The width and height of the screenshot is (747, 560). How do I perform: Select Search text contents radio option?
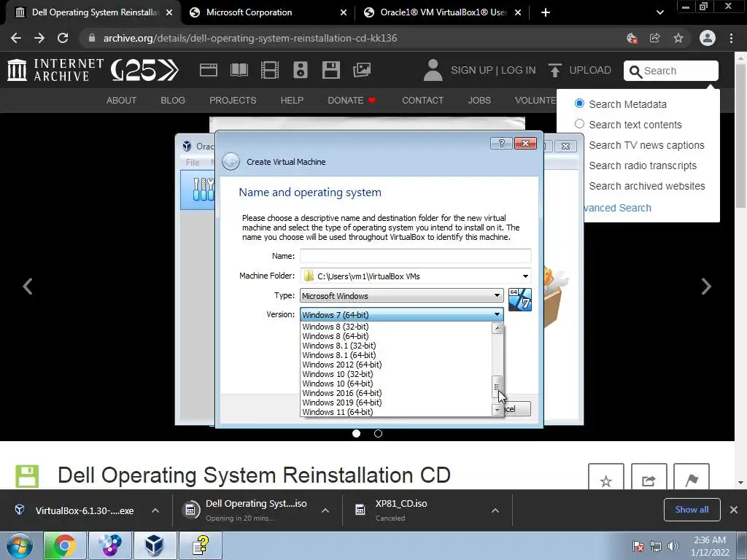pos(579,124)
